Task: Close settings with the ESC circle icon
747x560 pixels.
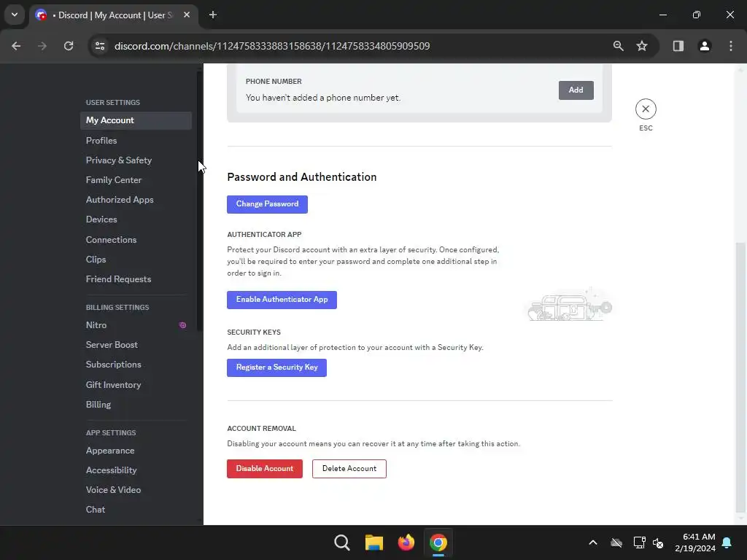Action: pos(646,109)
